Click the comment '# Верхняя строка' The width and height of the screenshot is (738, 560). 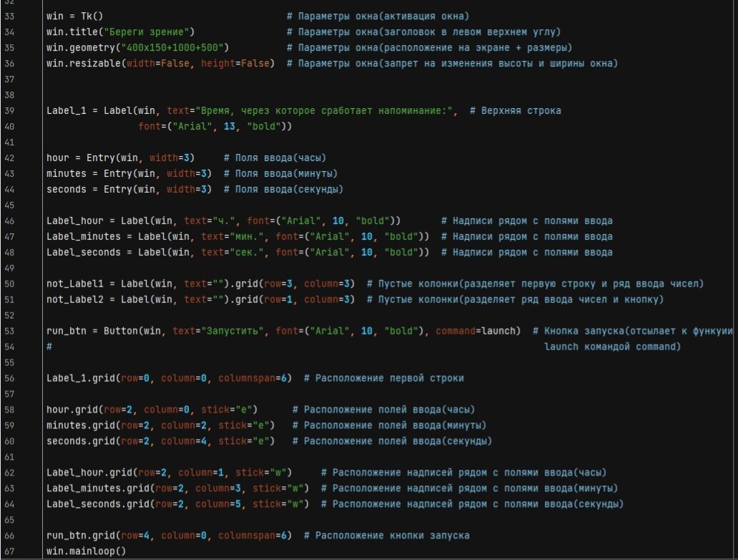click(515, 111)
